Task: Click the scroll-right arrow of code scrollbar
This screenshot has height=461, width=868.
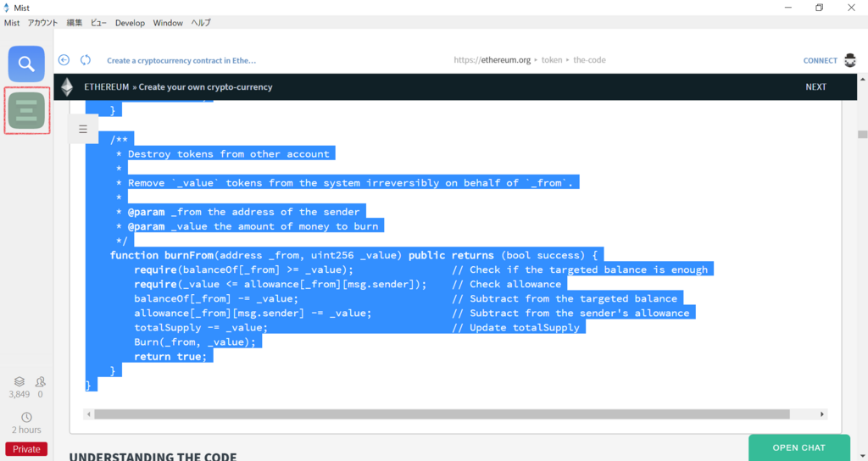Action: (x=822, y=414)
